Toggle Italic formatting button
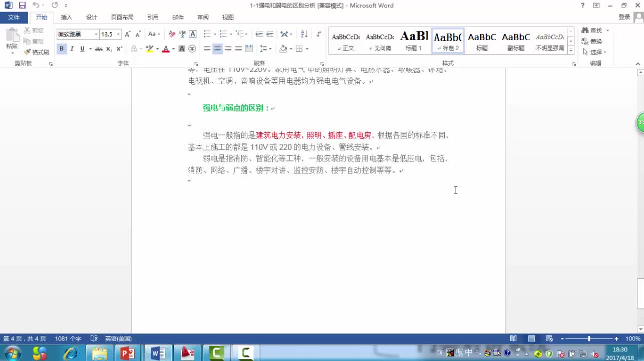This screenshot has width=644, height=361. coord(72,49)
